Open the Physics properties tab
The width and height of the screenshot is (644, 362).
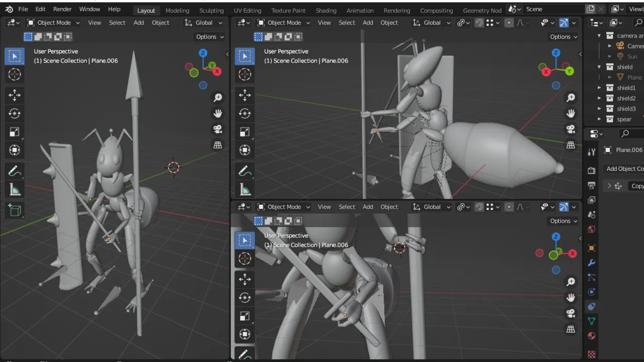(592, 292)
